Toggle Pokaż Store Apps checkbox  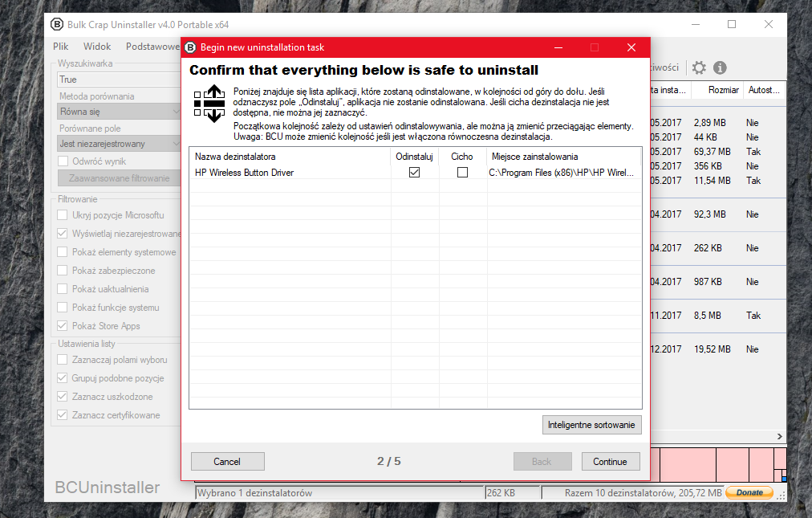pos(62,325)
